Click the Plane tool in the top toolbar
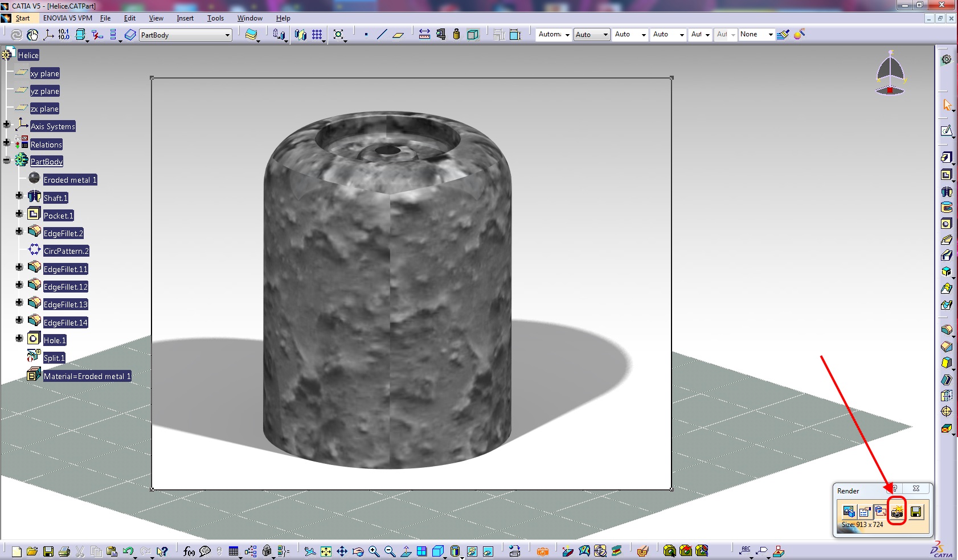Viewport: 958px width, 560px height. pos(398,35)
